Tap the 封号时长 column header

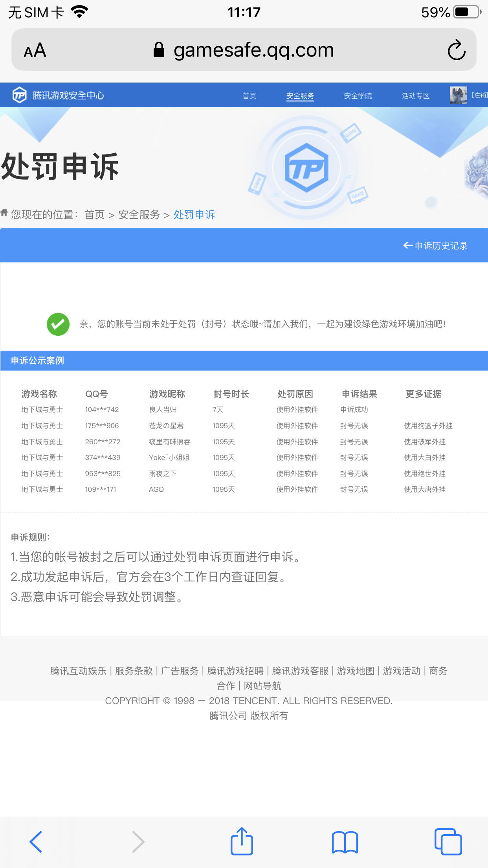pos(231,394)
